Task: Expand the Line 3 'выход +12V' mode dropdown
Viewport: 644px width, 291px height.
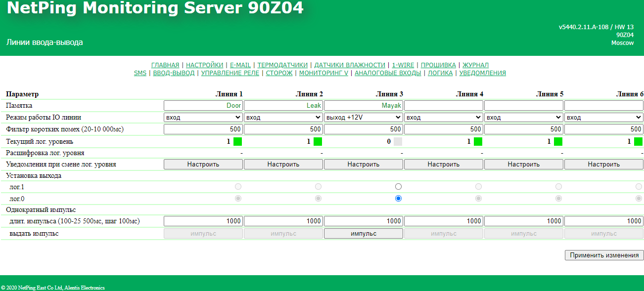Action: tap(363, 118)
